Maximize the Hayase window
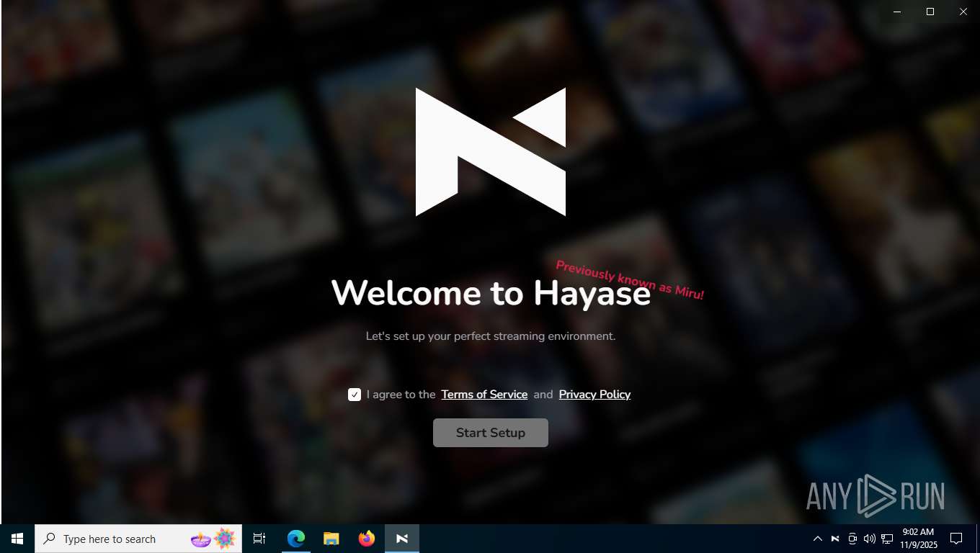The width and height of the screenshot is (980, 553). click(930, 12)
